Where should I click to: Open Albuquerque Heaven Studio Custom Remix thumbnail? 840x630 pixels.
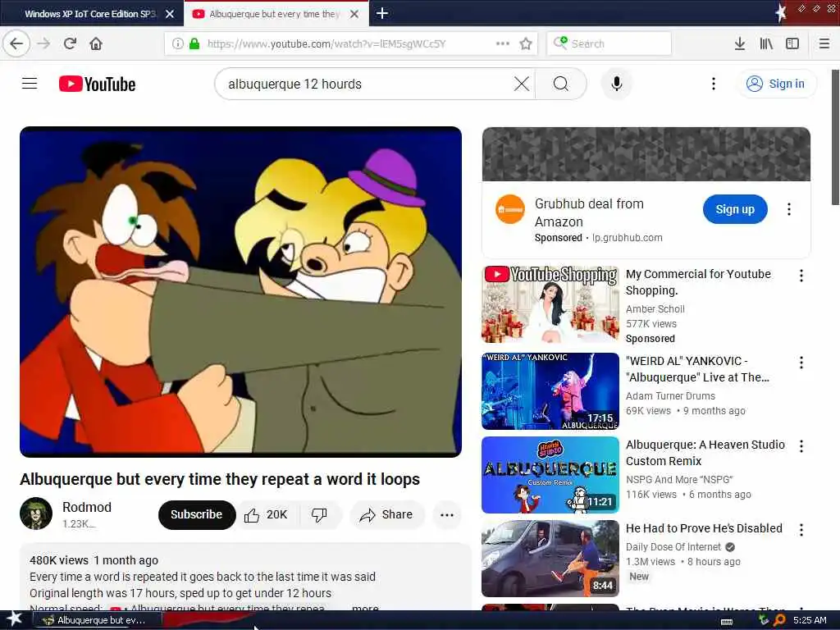(550, 475)
